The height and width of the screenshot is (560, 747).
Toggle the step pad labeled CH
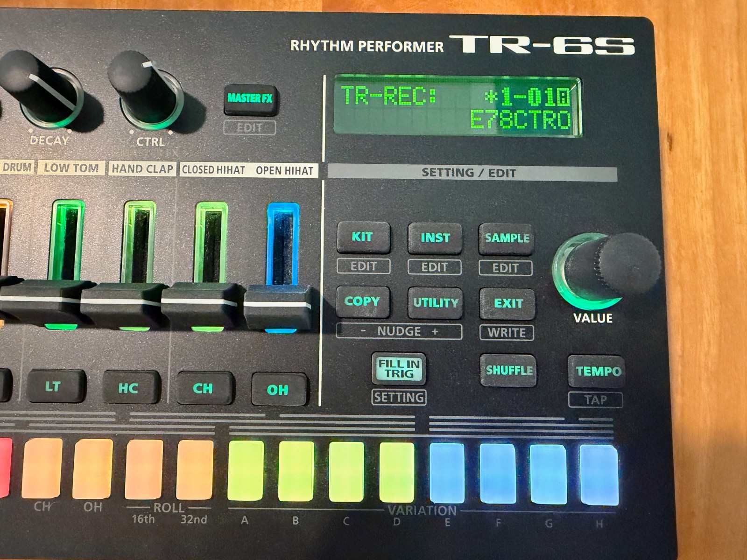pos(42,468)
